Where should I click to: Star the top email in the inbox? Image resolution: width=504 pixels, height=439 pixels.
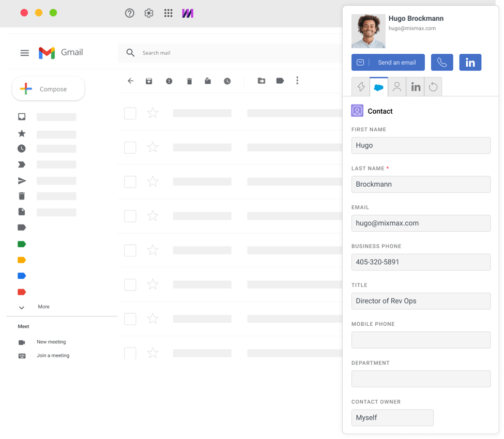(152, 113)
